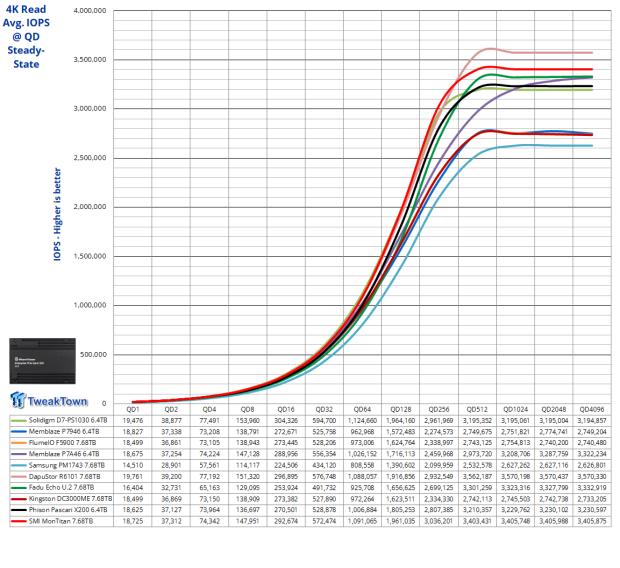Click the Memblaze P7946 6.4TB legend swatch
This screenshot has height=568, width=620.
19,432
